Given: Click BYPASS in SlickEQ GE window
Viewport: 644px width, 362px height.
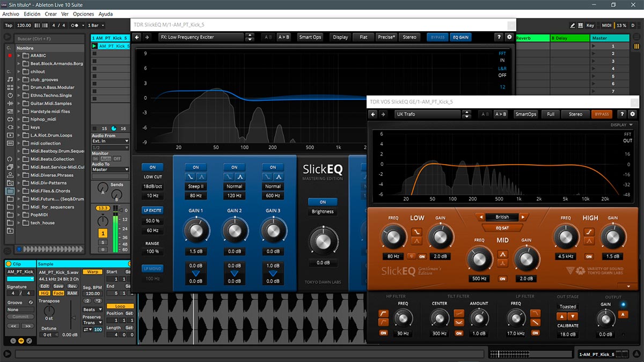Looking at the screenshot, I should click(x=602, y=114).
